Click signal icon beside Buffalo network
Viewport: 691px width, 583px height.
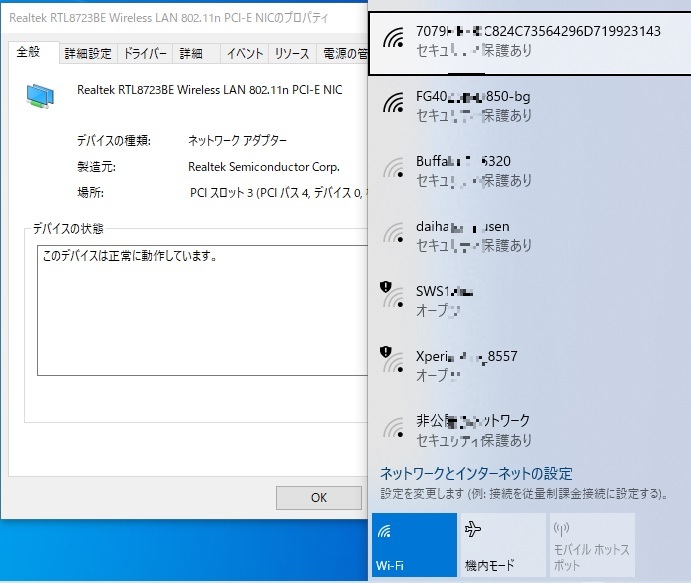click(x=394, y=167)
